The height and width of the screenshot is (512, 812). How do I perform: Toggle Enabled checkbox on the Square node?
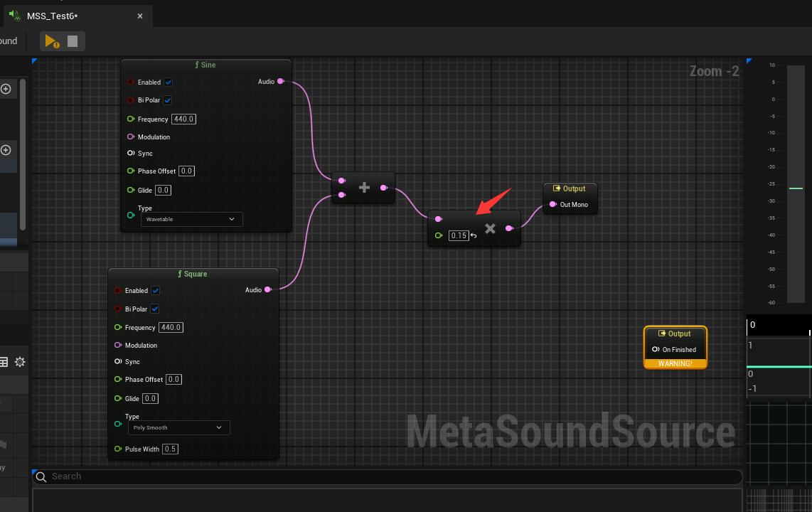[x=155, y=290]
